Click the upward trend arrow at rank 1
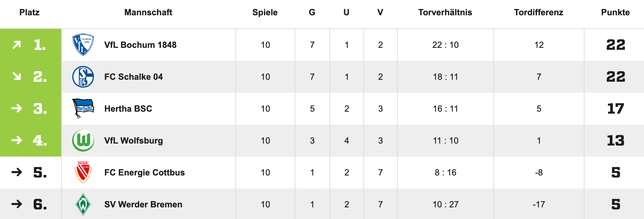 pyautogui.click(x=17, y=45)
